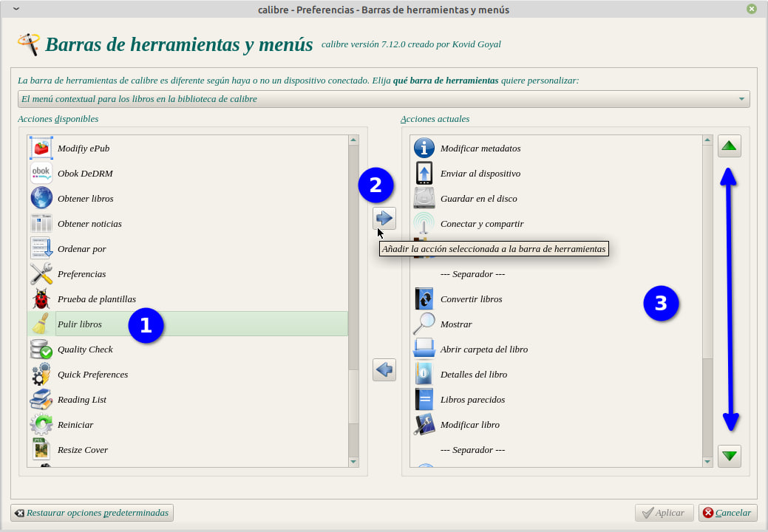Select the Mostrar magnifier icon
This screenshot has width=768, height=532.
point(424,324)
